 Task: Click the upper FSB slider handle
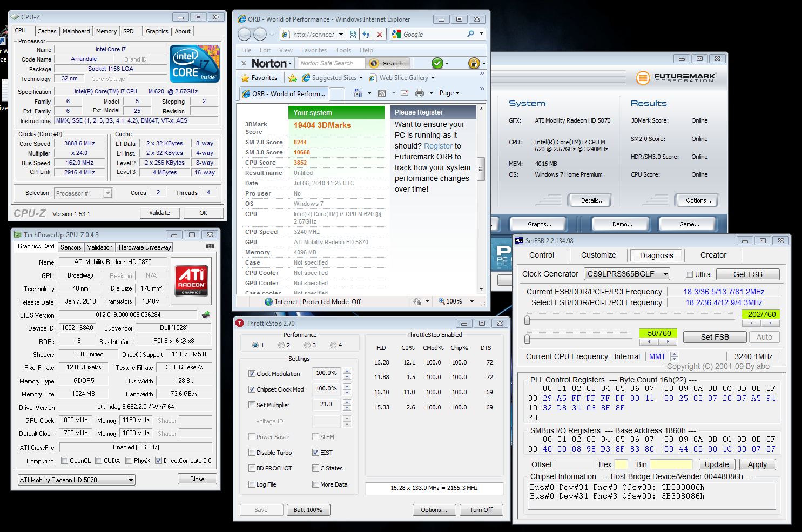point(527,320)
